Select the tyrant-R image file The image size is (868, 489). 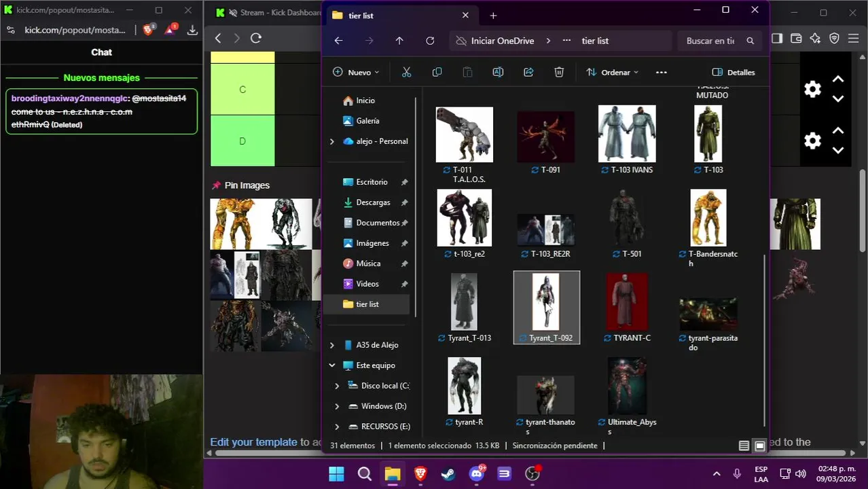465,392
